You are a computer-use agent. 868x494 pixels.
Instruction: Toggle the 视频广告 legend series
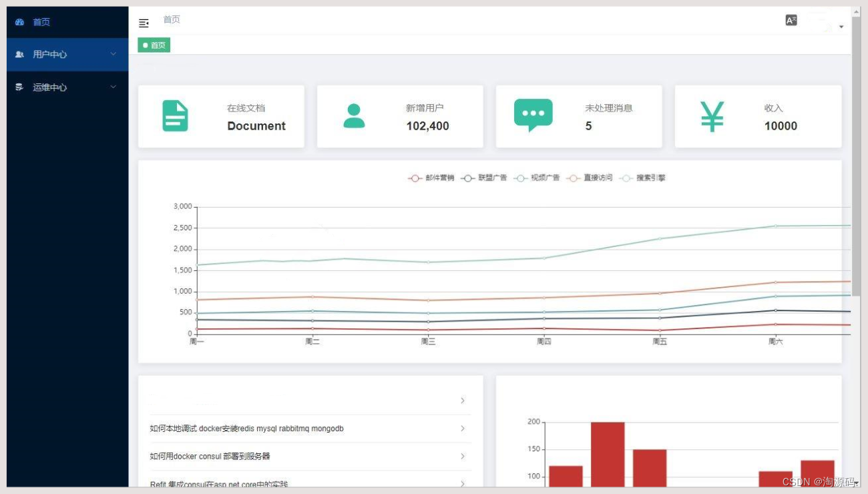pyautogui.click(x=537, y=178)
